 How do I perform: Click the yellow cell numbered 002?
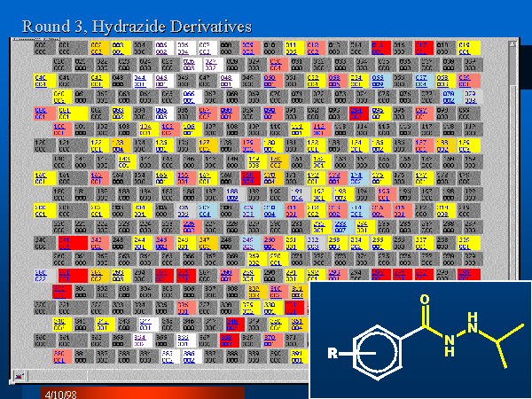click(x=98, y=47)
